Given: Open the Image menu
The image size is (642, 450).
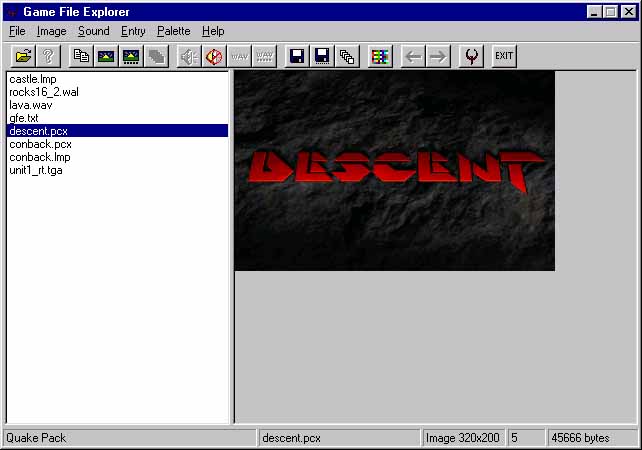Looking at the screenshot, I should click(52, 31).
